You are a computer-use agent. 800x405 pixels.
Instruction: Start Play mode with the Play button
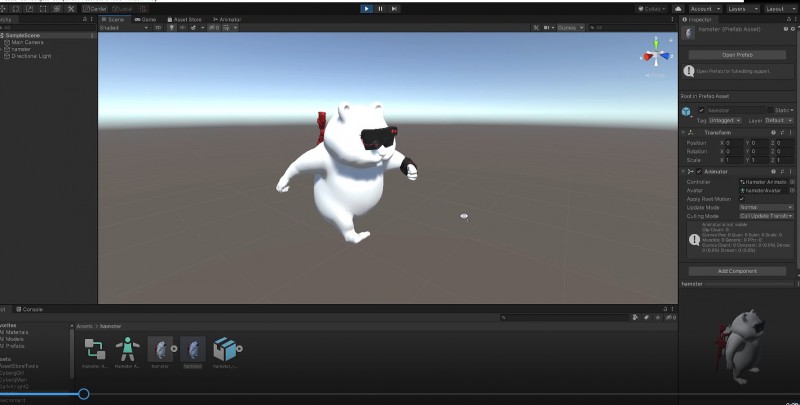[366, 9]
